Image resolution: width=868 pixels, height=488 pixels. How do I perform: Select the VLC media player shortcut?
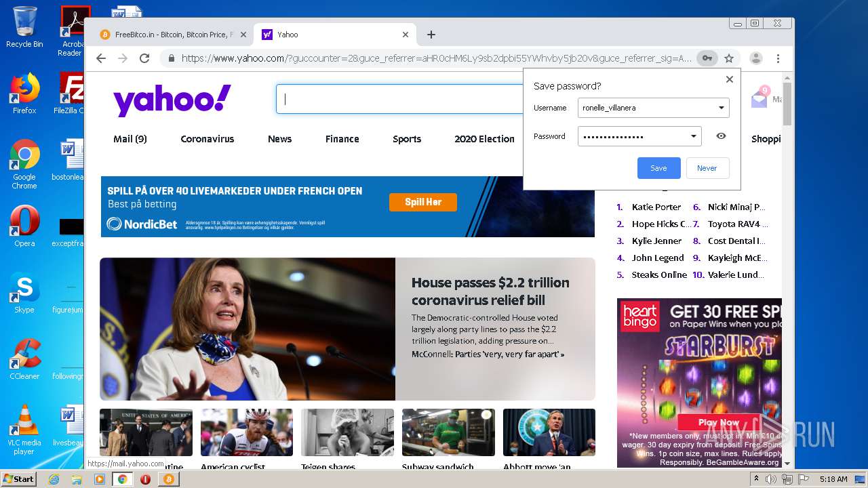(x=24, y=430)
